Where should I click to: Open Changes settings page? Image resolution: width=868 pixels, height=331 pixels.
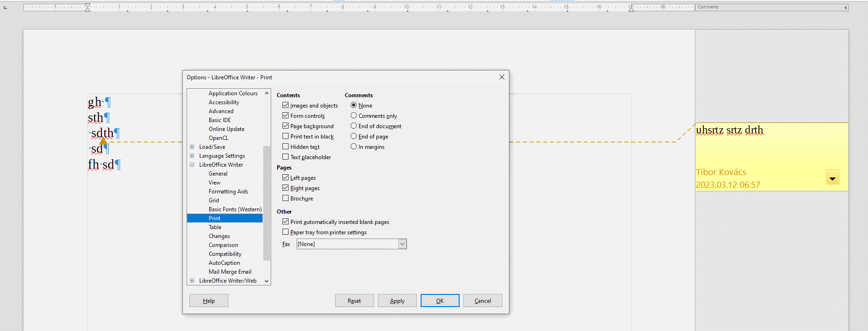(219, 236)
